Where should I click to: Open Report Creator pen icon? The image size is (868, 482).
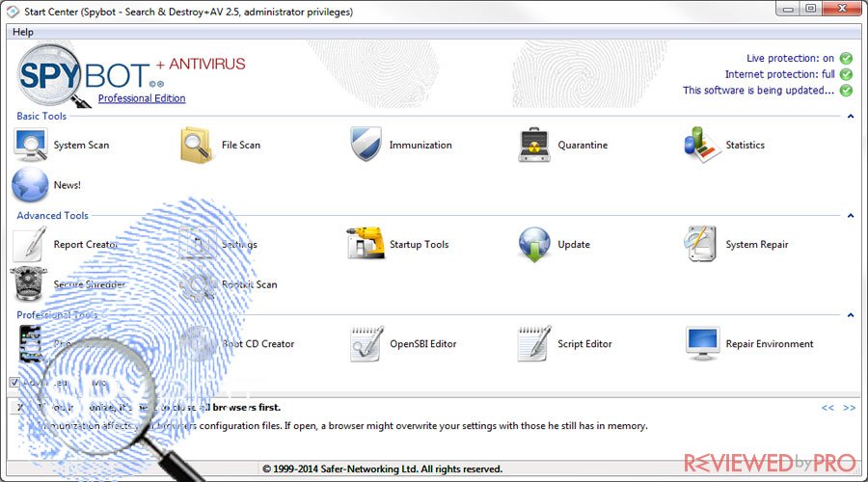pos(30,244)
